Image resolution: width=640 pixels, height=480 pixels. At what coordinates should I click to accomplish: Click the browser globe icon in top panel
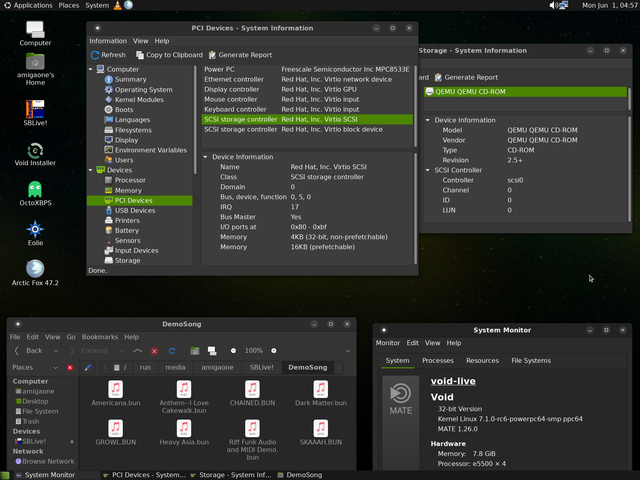pyautogui.click(x=129, y=5)
